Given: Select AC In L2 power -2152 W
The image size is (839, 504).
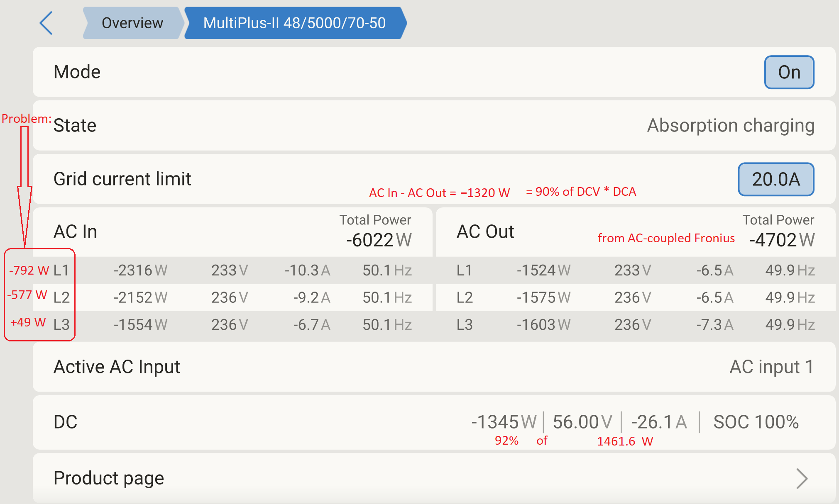Looking at the screenshot, I should (x=140, y=297).
